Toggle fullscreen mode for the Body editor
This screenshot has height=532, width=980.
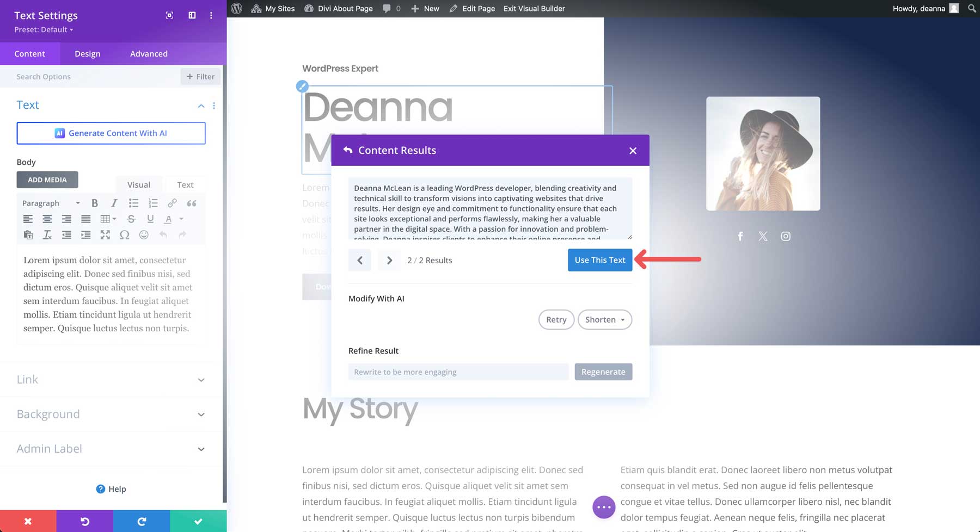(x=105, y=235)
